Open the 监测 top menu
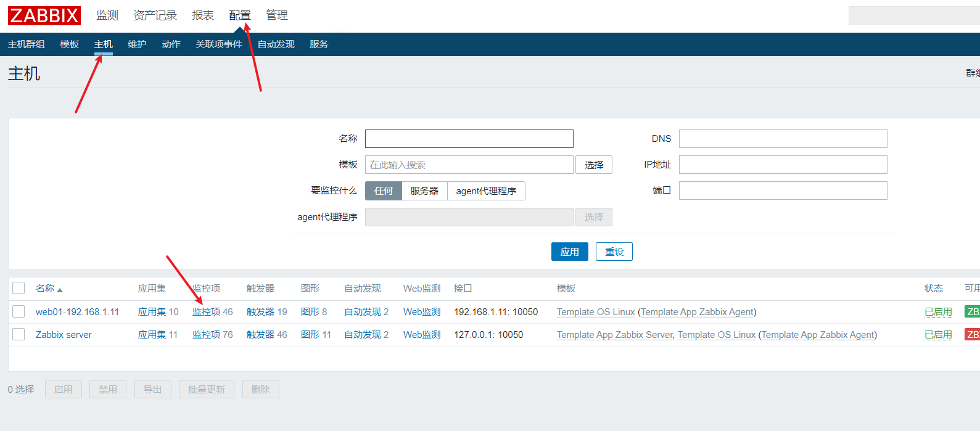 (x=107, y=15)
